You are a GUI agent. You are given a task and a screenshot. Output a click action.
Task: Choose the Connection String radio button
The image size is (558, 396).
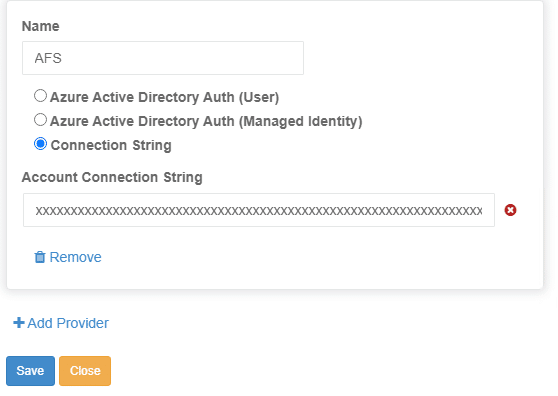click(x=40, y=144)
